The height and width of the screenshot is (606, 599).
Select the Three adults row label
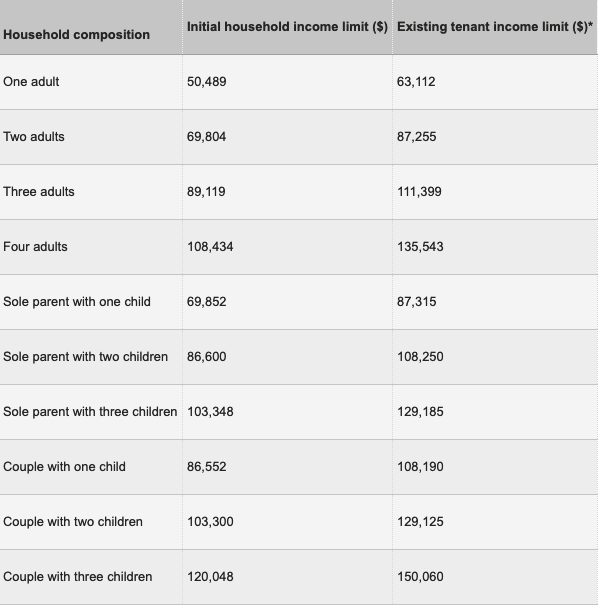(x=39, y=192)
